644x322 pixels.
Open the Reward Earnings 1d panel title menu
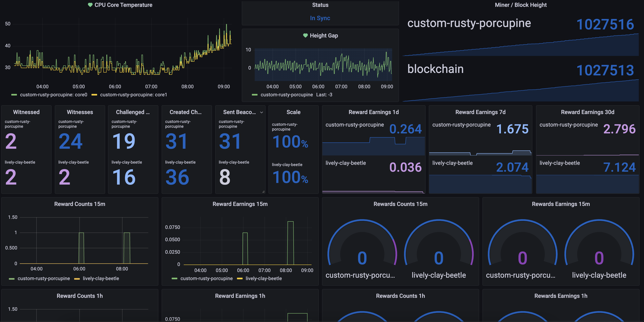click(374, 112)
